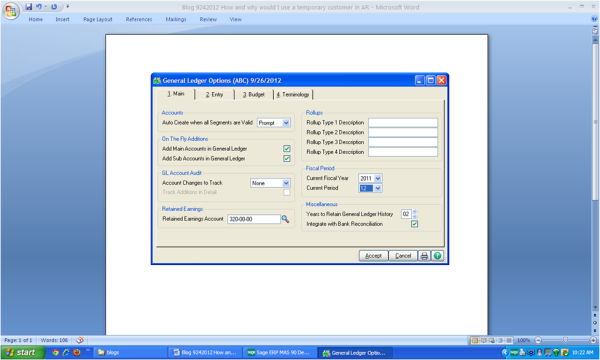Click the zoom slider handle
Screen dimensions: 600x360
[565, 340]
